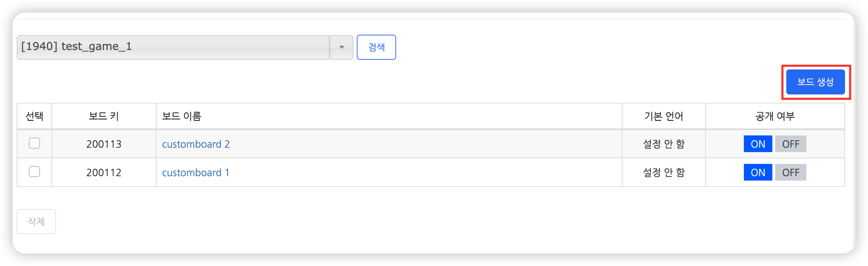Click the board key 200113 cell
The width and height of the screenshot is (868, 266).
[104, 144]
